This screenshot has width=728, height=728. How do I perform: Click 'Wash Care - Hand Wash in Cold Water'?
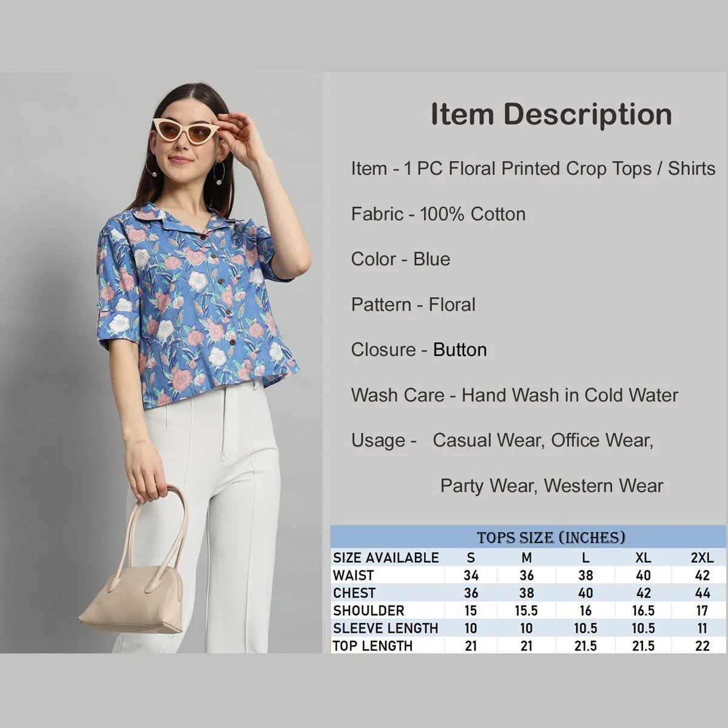pos(514,395)
